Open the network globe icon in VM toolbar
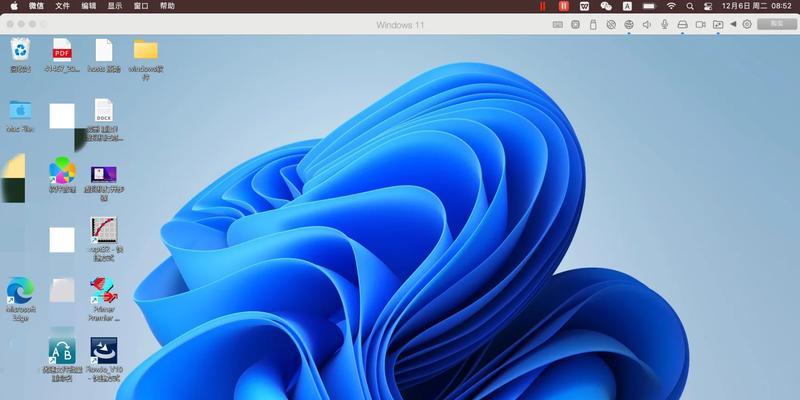800x400 pixels. [x=629, y=24]
